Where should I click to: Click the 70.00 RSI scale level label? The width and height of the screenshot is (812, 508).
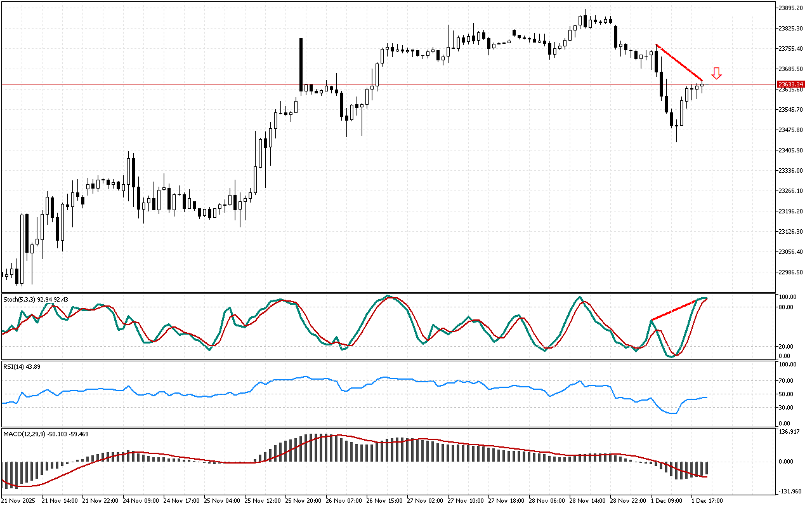pos(787,381)
